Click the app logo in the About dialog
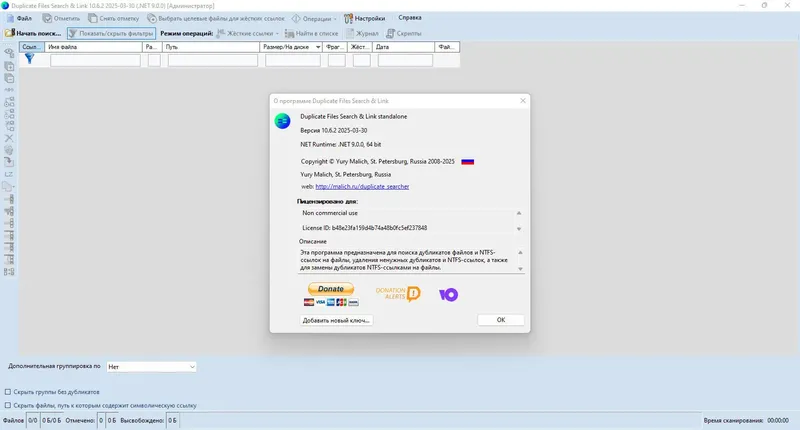Screen dimensions: 800x430 pos(282,121)
